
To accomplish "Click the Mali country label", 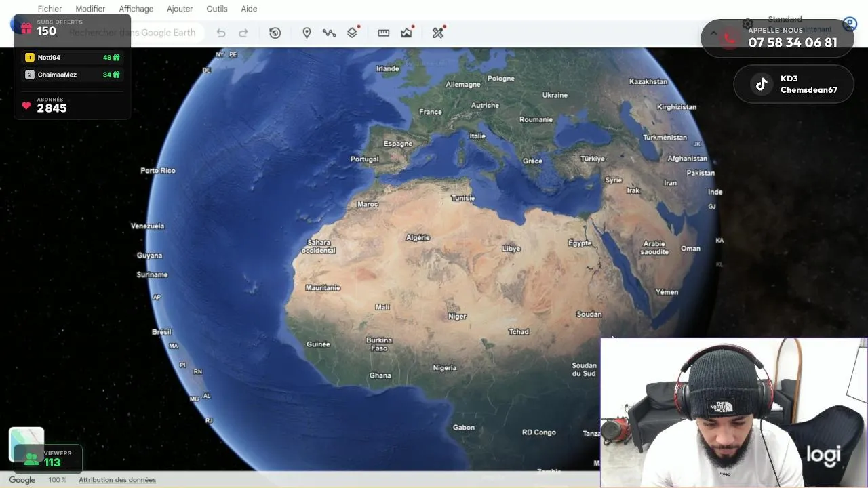I will tap(382, 307).
